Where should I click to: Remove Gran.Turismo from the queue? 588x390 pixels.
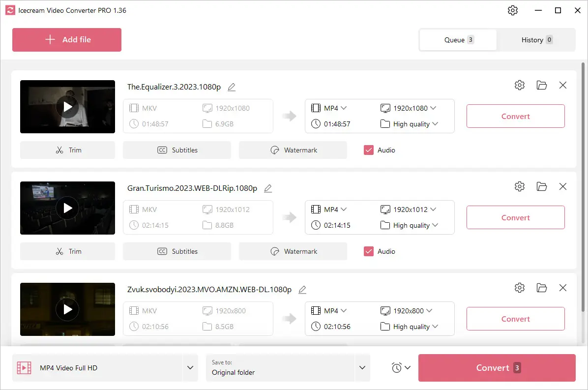[563, 186]
